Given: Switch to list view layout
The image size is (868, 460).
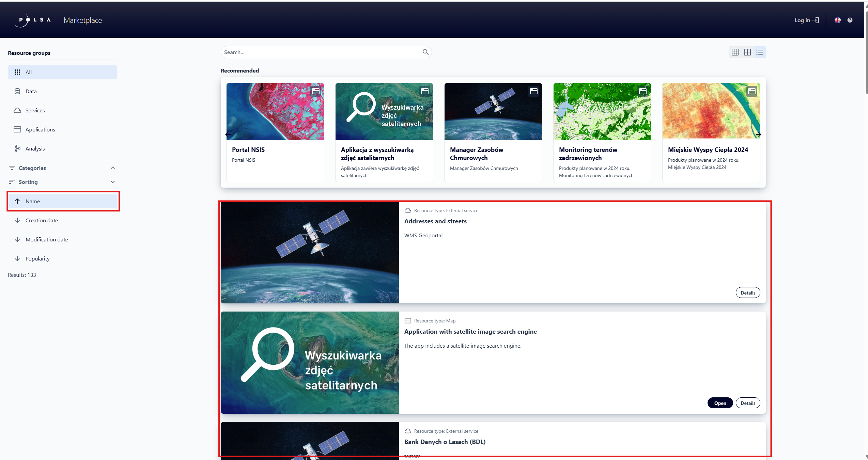Looking at the screenshot, I should [x=759, y=52].
